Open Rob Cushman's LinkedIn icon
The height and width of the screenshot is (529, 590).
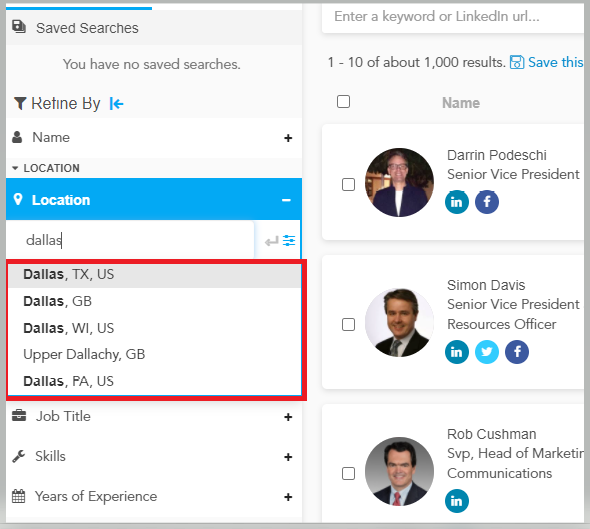tap(456, 501)
